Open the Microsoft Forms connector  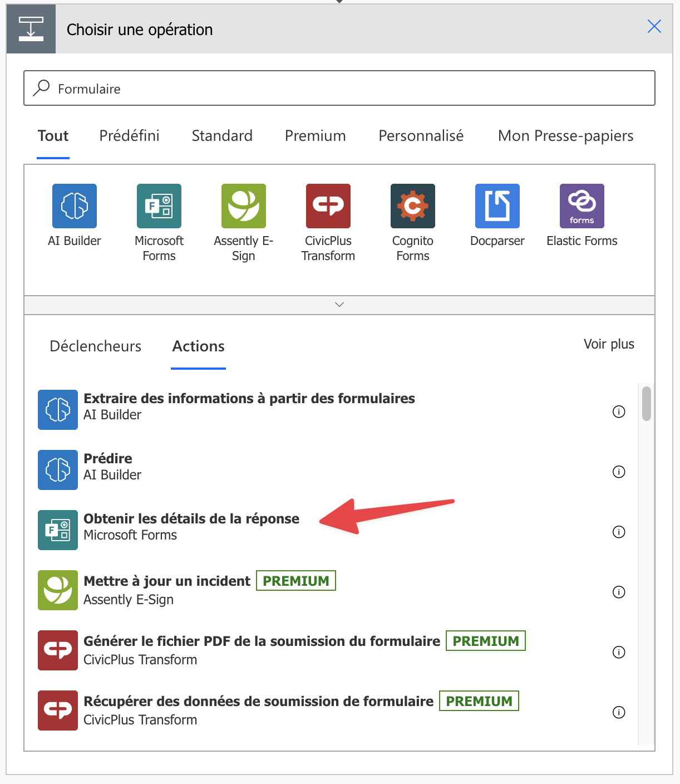[x=159, y=206]
